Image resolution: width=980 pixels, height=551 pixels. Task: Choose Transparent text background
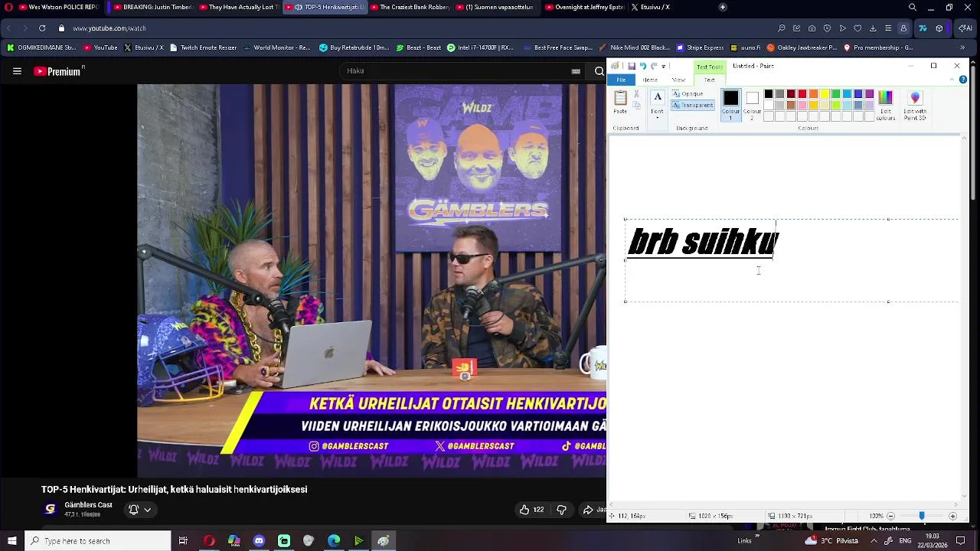693,105
